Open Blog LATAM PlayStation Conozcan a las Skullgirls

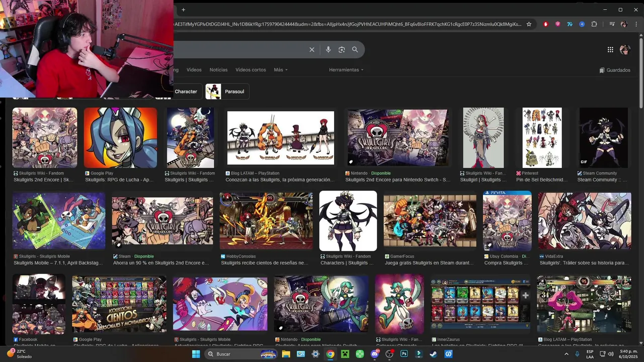[280, 179]
